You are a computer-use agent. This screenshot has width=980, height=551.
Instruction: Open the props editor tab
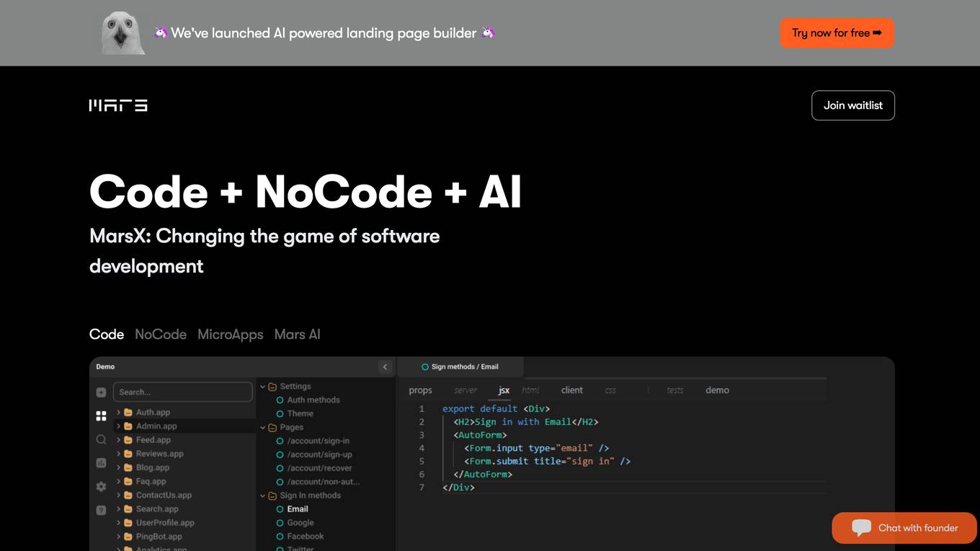point(420,390)
